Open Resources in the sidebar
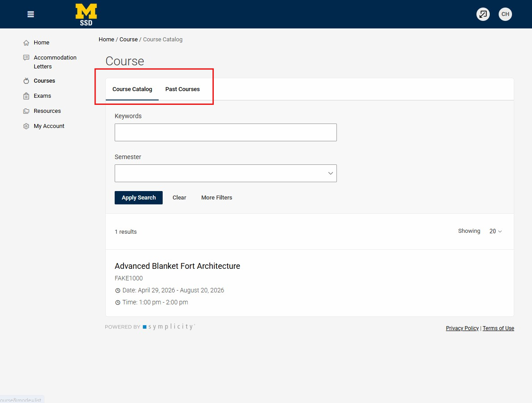 [x=47, y=111]
